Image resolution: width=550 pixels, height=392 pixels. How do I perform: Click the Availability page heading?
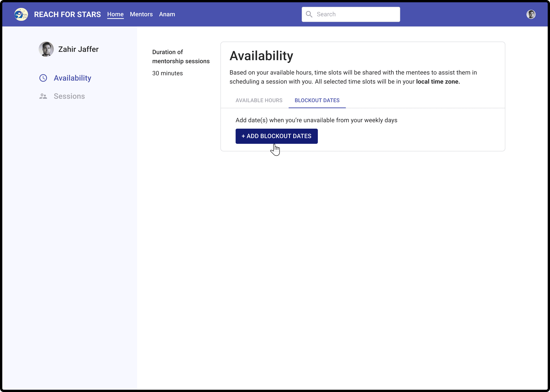tap(261, 56)
